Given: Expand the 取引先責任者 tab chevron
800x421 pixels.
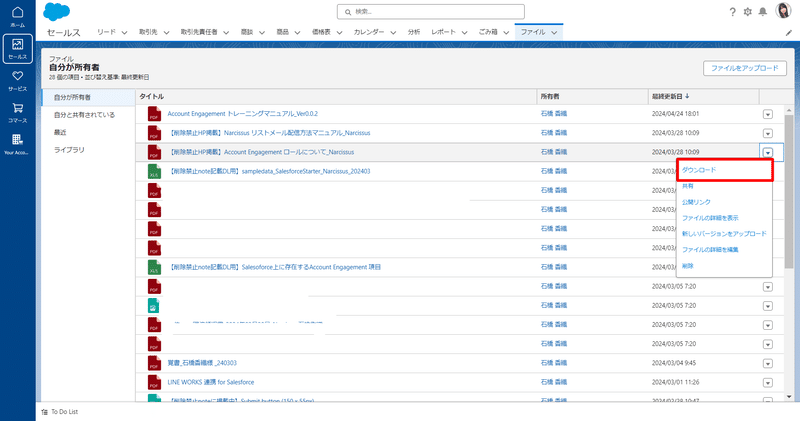Looking at the screenshot, I should (x=226, y=32).
